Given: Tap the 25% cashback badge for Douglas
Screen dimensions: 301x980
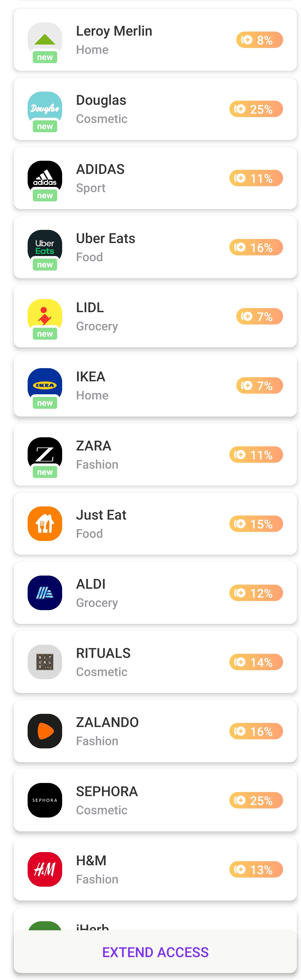Looking at the screenshot, I should tap(256, 109).
